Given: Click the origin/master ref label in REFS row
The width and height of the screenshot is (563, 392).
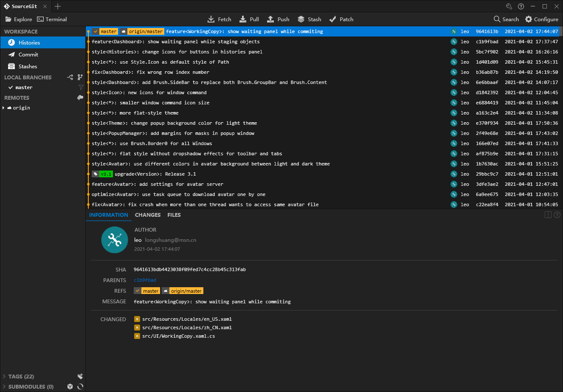Looking at the screenshot, I should 183,291.
